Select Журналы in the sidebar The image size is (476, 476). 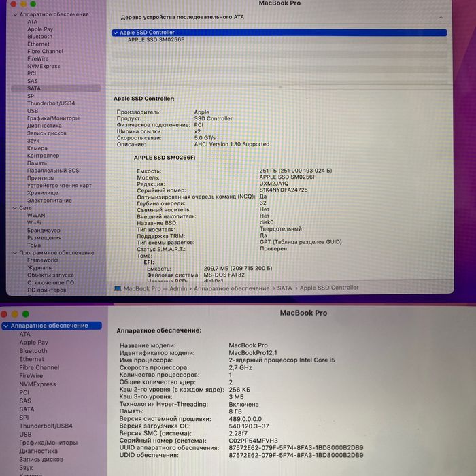39,267
